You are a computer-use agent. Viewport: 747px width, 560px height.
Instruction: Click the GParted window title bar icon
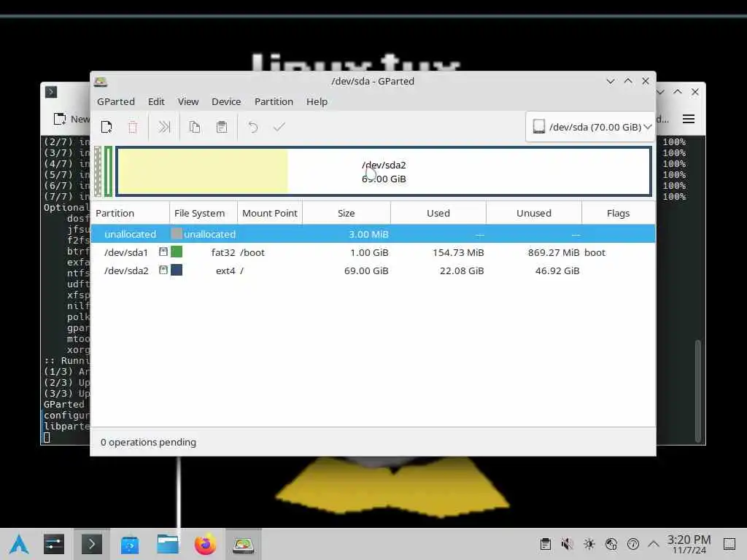(101, 82)
